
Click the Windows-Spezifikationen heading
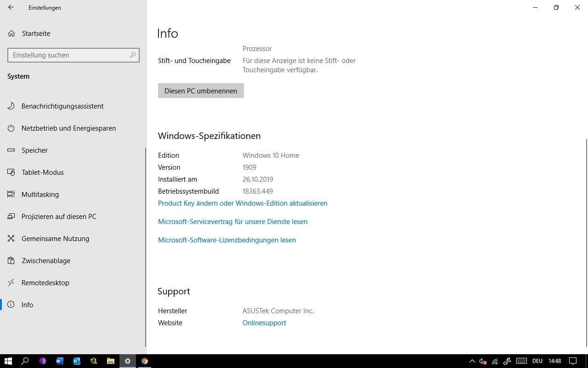209,136
